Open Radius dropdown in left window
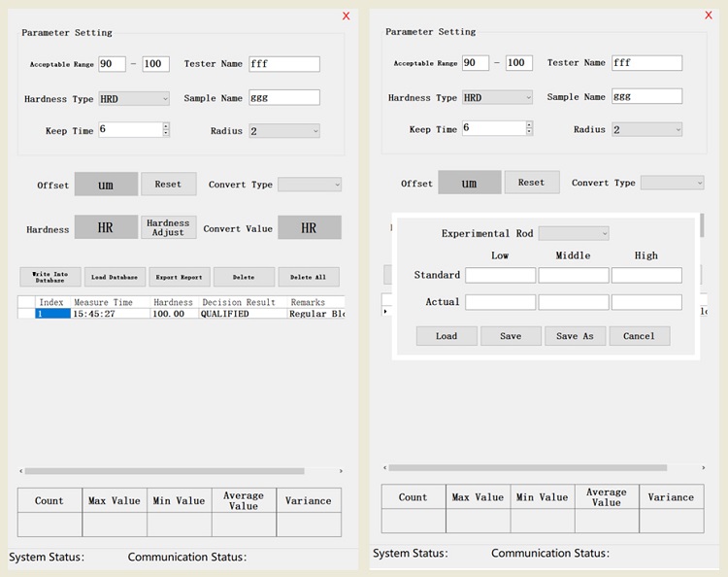The width and height of the screenshot is (728, 577). 284,131
